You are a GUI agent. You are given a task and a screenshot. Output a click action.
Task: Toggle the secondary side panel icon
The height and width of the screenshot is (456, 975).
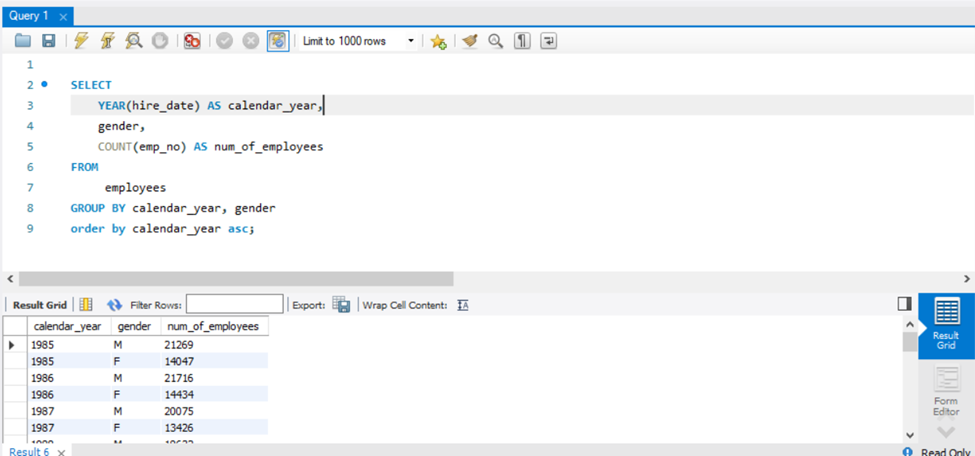(904, 303)
